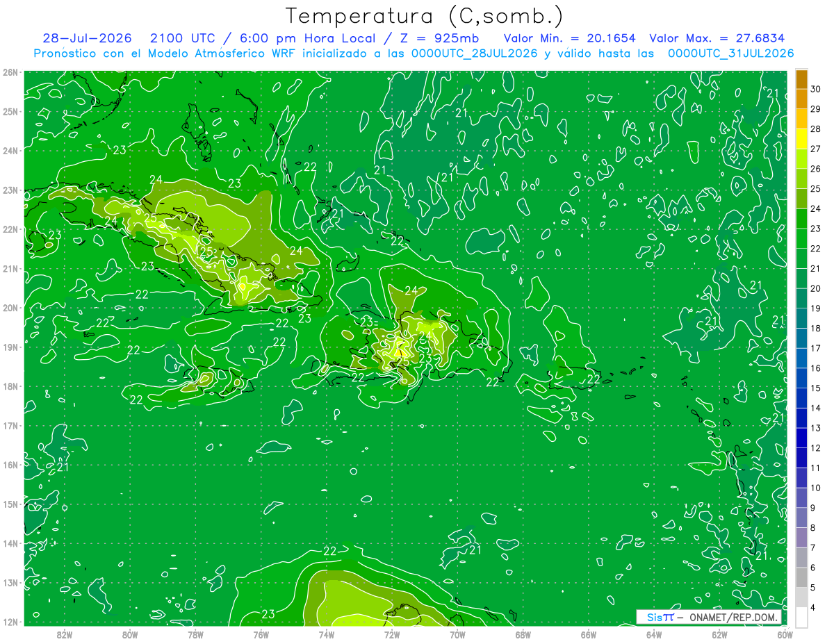Click the 70W longitude axis label

457,634
